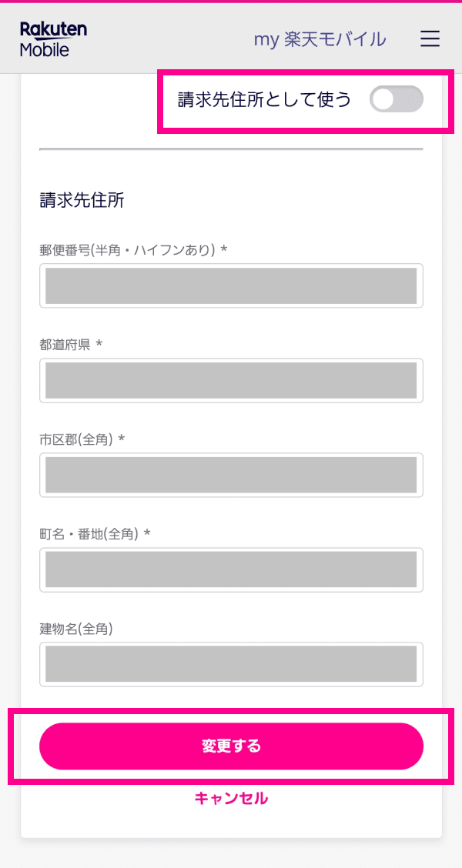
Task: Click the 請求先住所として使う label text
Action: pyautogui.click(x=264, y=100)
